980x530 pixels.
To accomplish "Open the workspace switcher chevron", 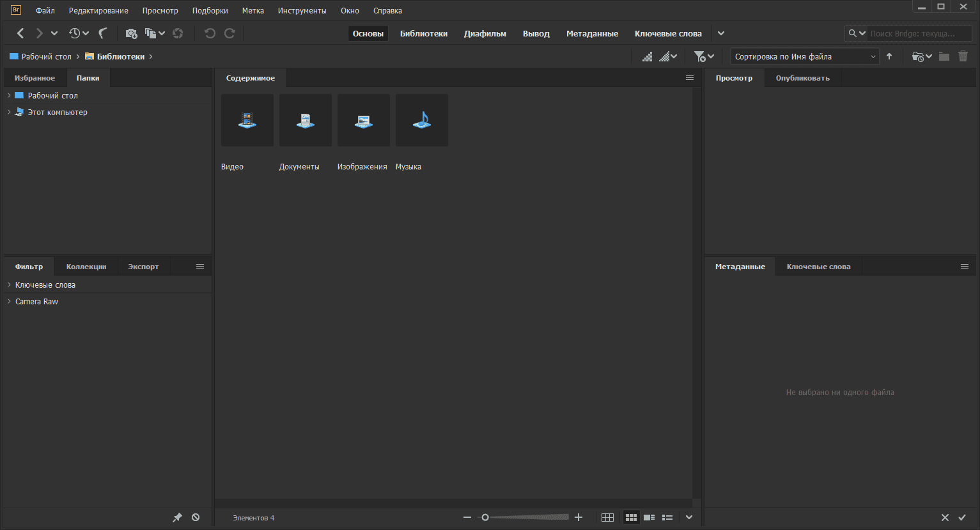I will (721, 33).
